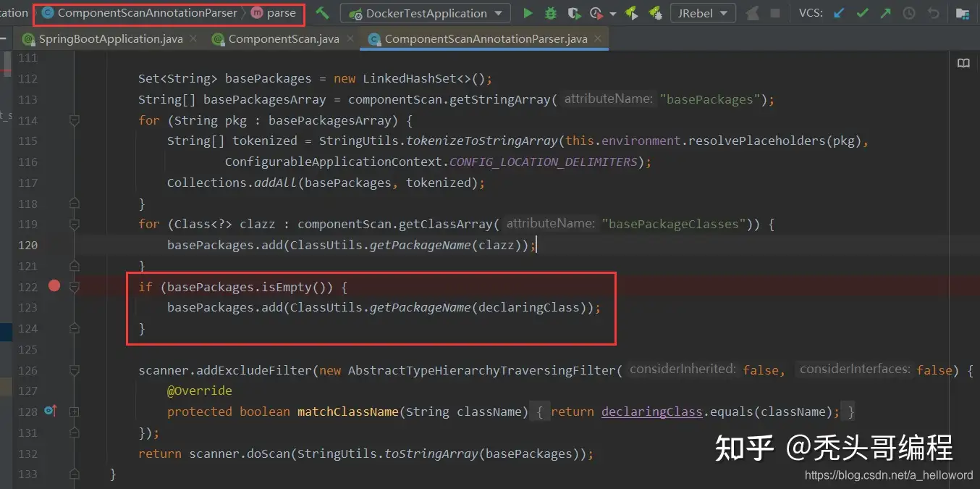Toggle the breakpoint on line 122

pos(54,285)
